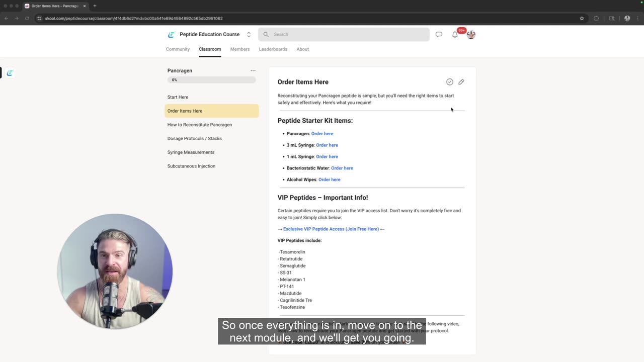Image resolution: width=644 pixels, height=362 pixels.
Task: View site information icon in address bar
Action: [39, 18]
